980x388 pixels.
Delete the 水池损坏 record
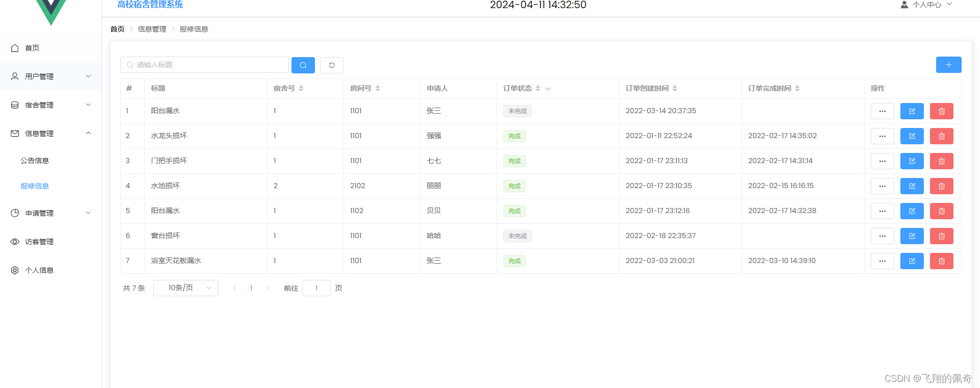coord(941,186)
